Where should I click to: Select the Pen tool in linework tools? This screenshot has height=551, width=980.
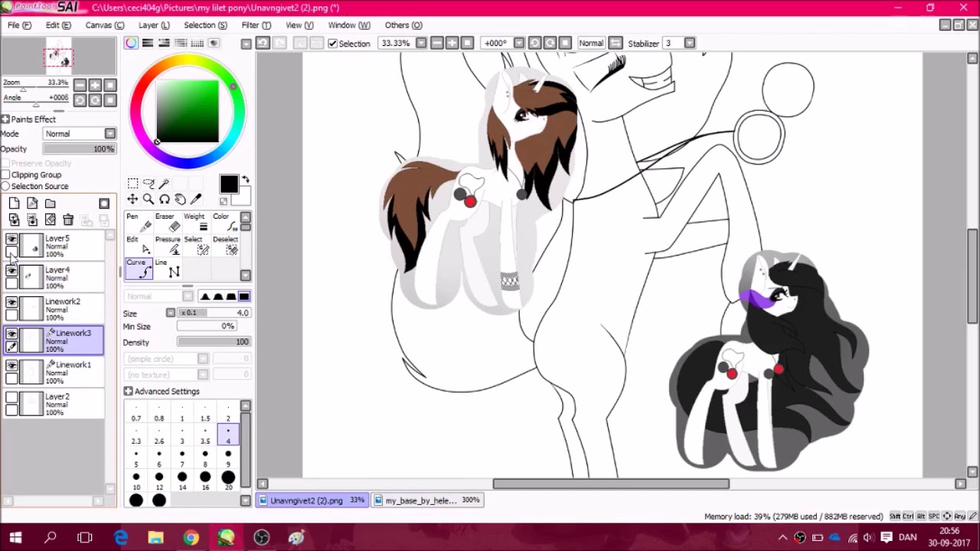pos(139,222)
